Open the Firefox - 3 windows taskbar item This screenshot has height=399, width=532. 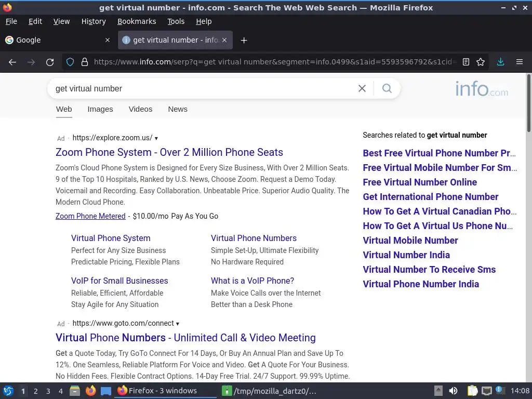165,391
